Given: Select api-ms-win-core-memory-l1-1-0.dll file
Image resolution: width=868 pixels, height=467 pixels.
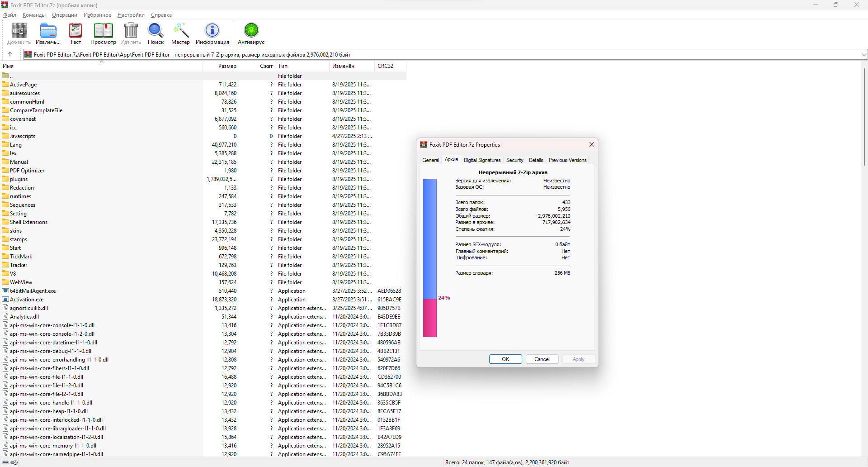Looking at the screenshot, I should 203,445.
